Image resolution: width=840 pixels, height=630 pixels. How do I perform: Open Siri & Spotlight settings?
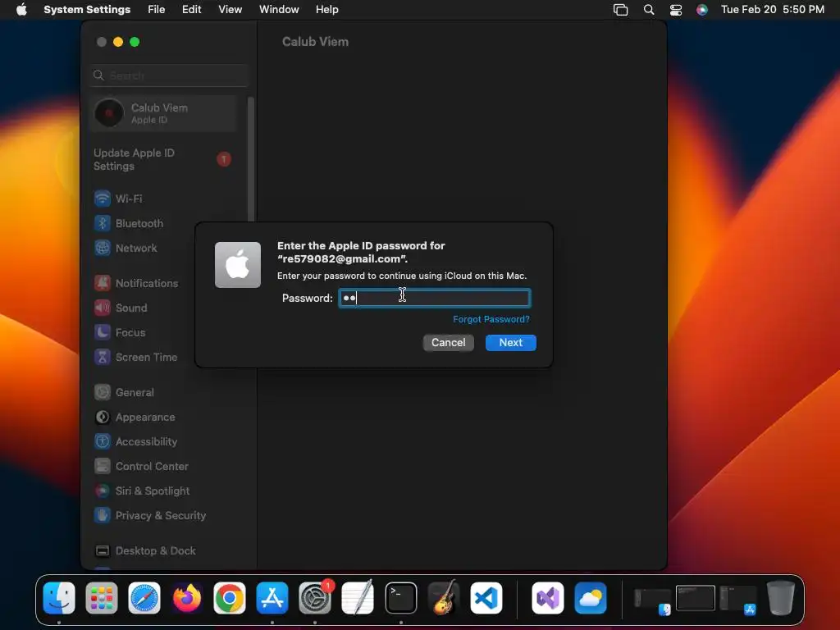pyautogui.click(x=142, y=491)
